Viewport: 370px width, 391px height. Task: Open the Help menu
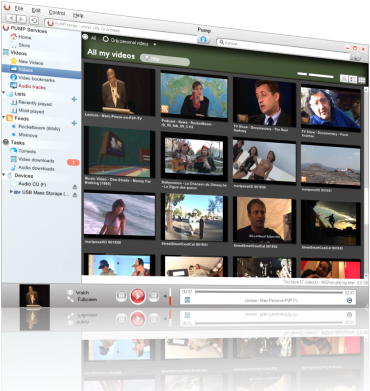pyautogui.click(x=78, y=15)
